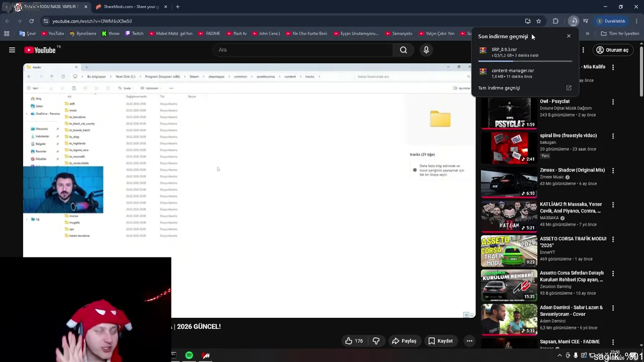Click the 'Duraklatıldı' profile button
Screen dimensions: 644x362
[x=611, y=21]
